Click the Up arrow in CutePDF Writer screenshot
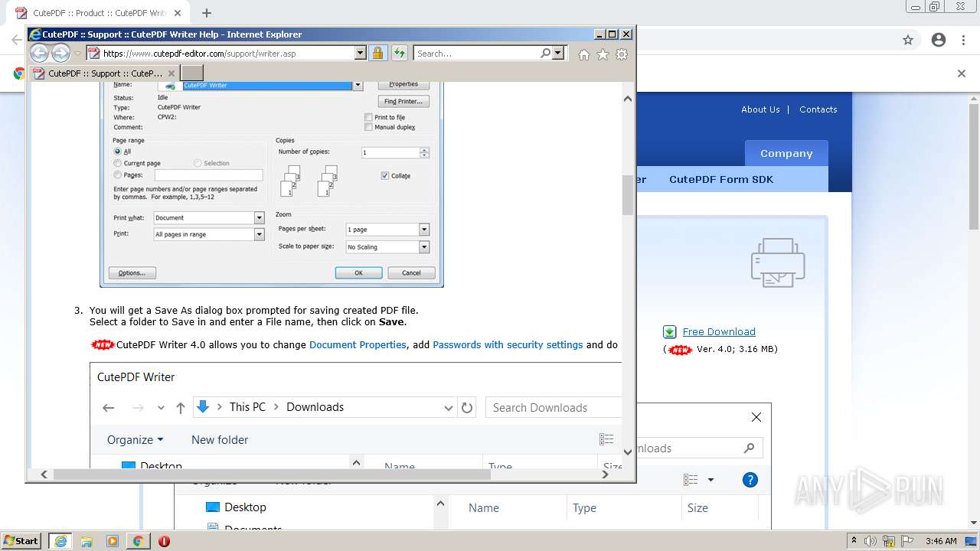This screenshot has width=980, height=551. [x=181, y=408]
